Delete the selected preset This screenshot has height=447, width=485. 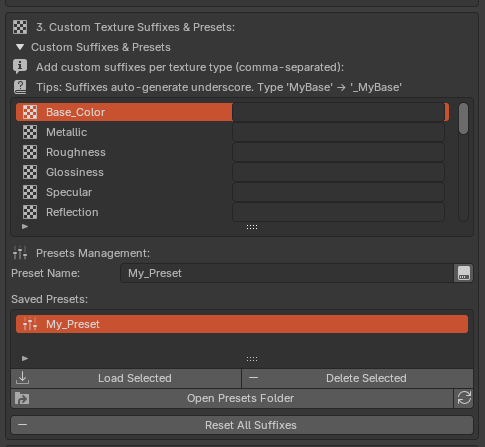[x=358, y=378]
